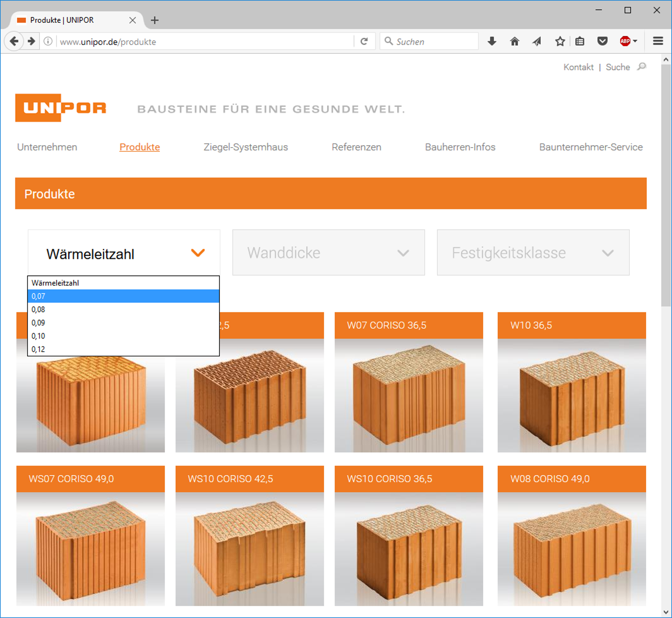
Task: Click the scrollbar up arrow
Action: point(666,60)
